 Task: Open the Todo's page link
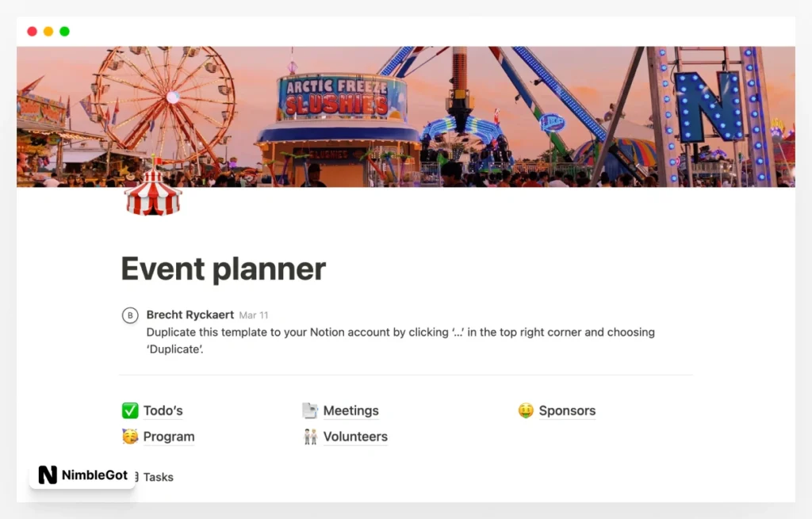click(x=163, y=410)
